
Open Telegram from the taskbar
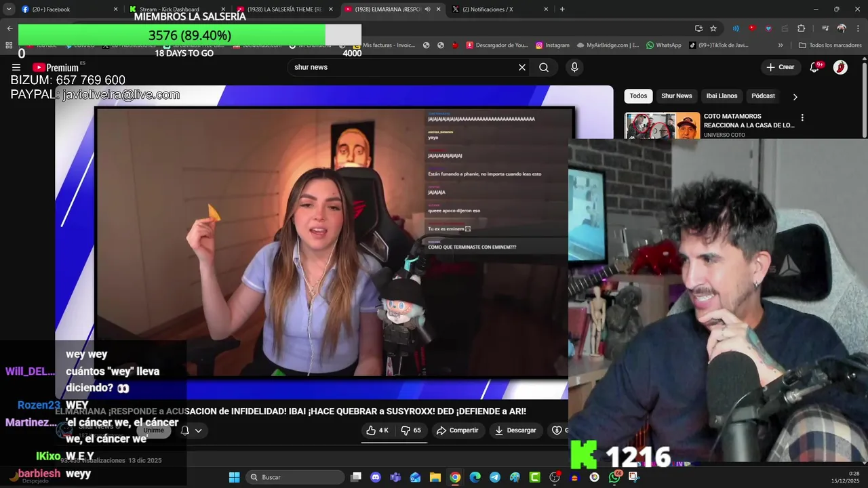pyautogui.click(x=495, y=477)
